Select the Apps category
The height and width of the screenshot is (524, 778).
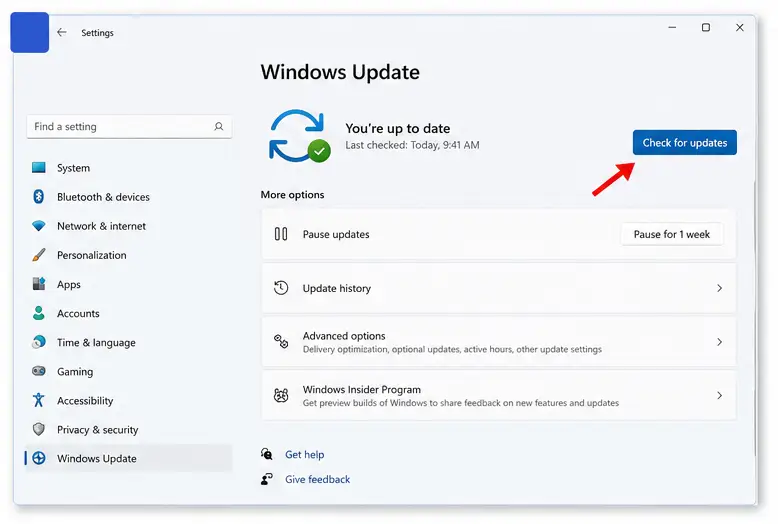click(129, 284)
